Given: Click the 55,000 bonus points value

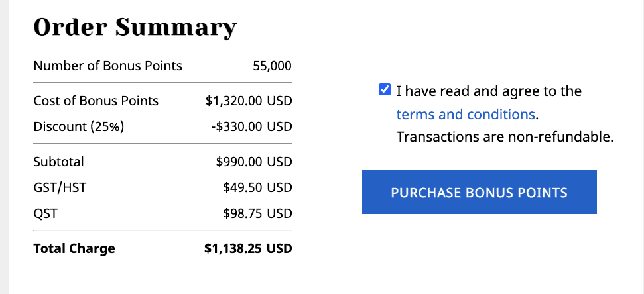Looking at the screenshot, I should [272, 66].
